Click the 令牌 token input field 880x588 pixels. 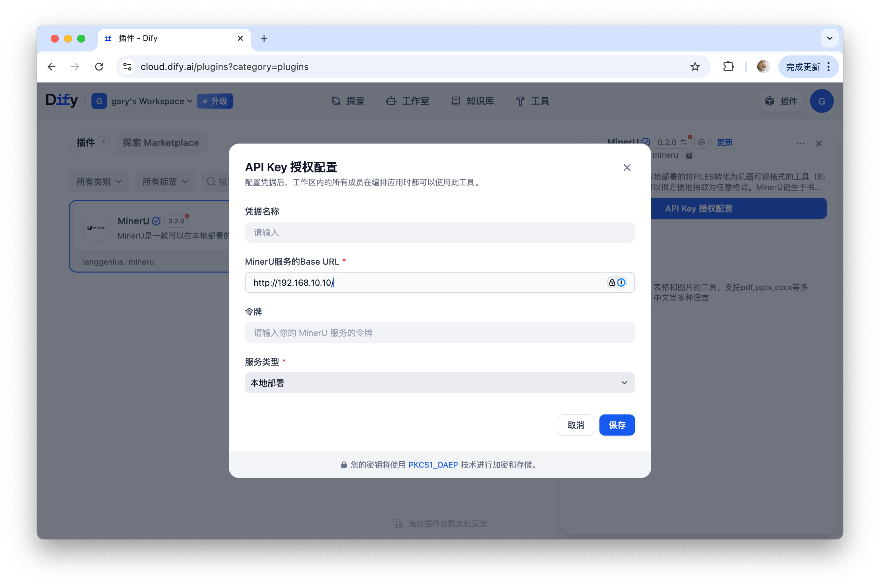(439, 333)
